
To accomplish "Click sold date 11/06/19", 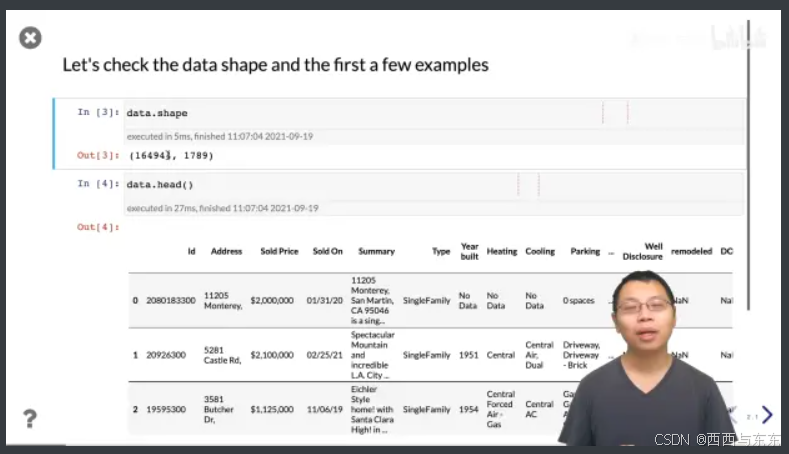I will point(325,409).
